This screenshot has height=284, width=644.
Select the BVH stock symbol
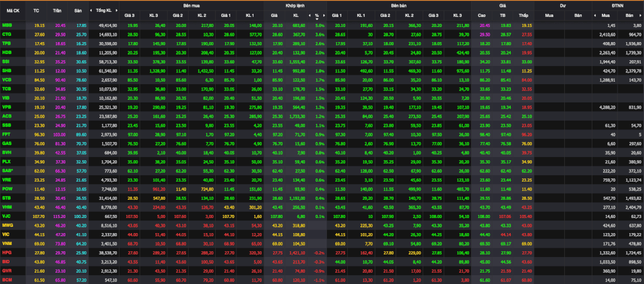(x=6, y=152)
